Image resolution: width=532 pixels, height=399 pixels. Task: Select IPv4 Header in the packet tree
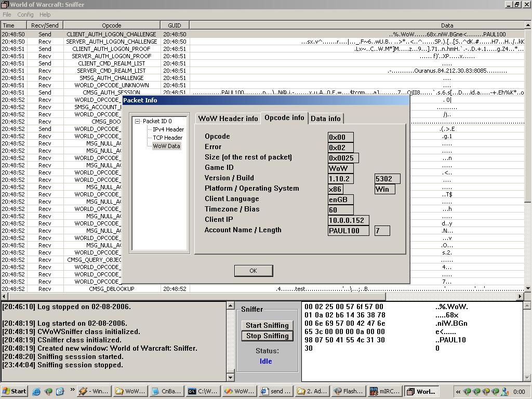pyautogui.click(x=168, y=129)
